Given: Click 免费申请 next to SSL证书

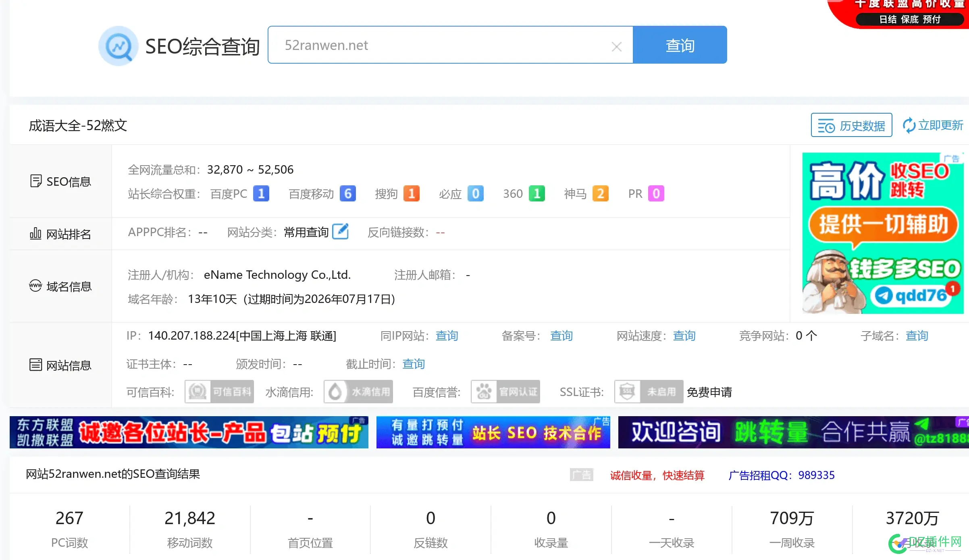Looking at the screenshot, I should (710, 392).
